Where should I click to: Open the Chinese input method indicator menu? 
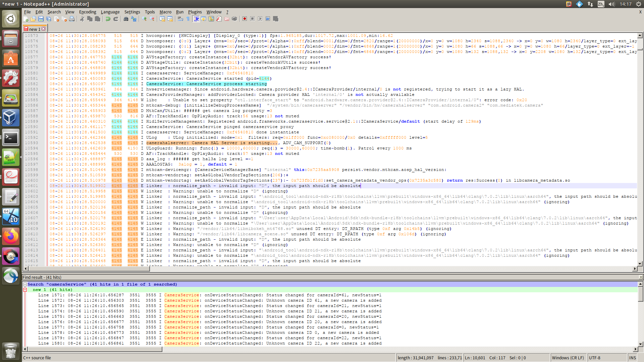click(601, 4)
